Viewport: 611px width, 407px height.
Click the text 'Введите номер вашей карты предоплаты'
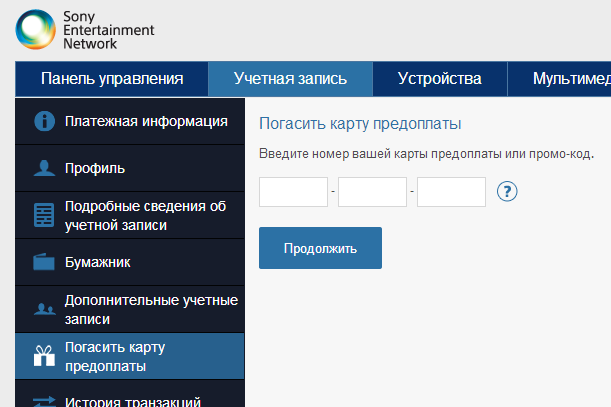pyautogui.click(x=380, y=154)
